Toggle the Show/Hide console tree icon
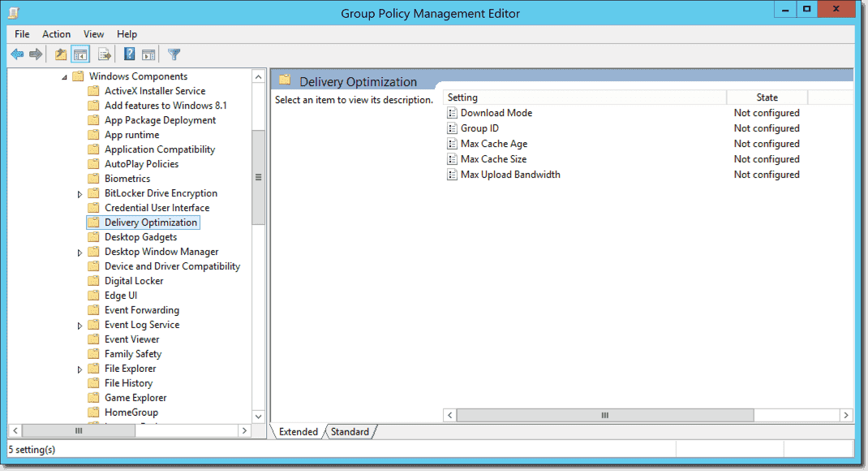The width and height of the screenshot is (868, 471). tap(80, 54)
